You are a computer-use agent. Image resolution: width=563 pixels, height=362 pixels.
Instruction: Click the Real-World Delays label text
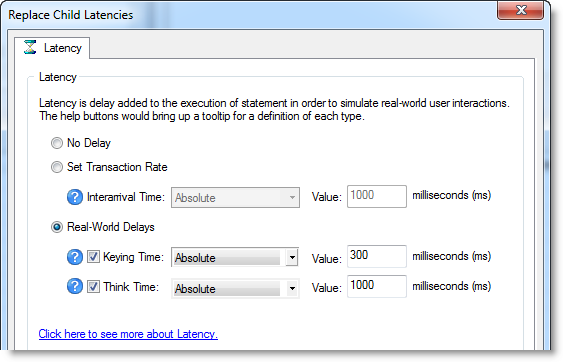[111, 227]
